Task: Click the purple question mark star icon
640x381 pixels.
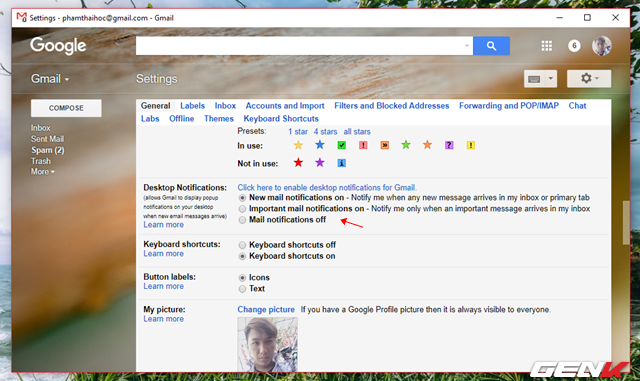Action: click(x=449, y=145)
